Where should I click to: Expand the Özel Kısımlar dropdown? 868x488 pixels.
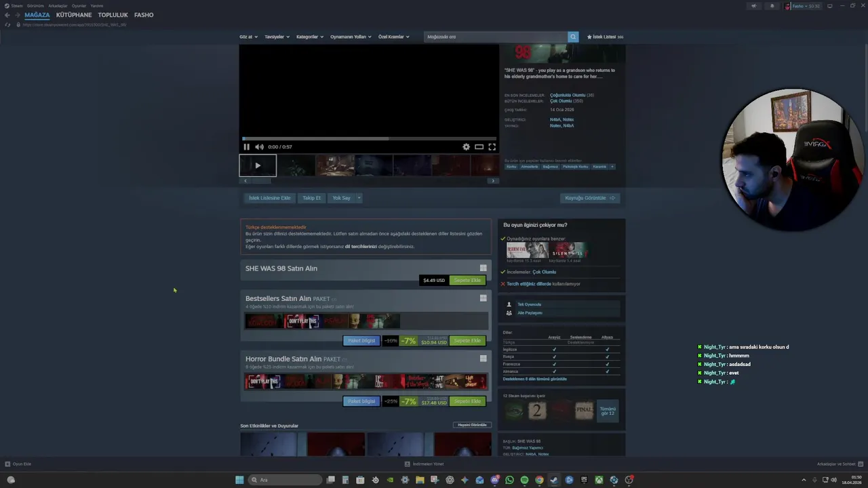[393, 37]
